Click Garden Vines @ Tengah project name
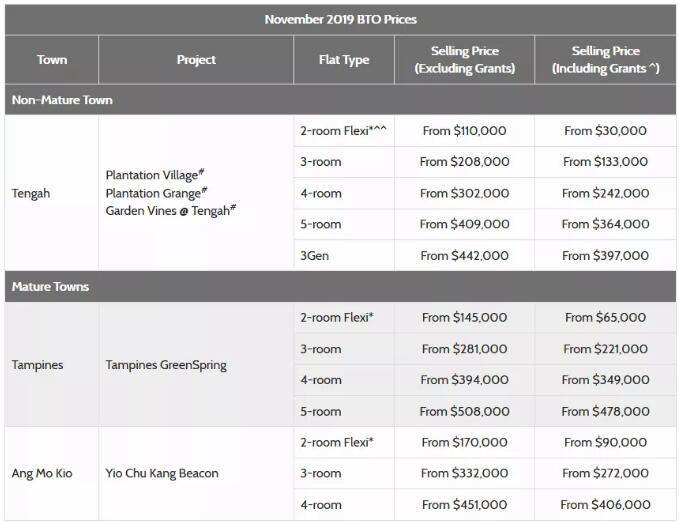This screenshot has width=679, height=522. pyautogui.click(x=170, y=211)
